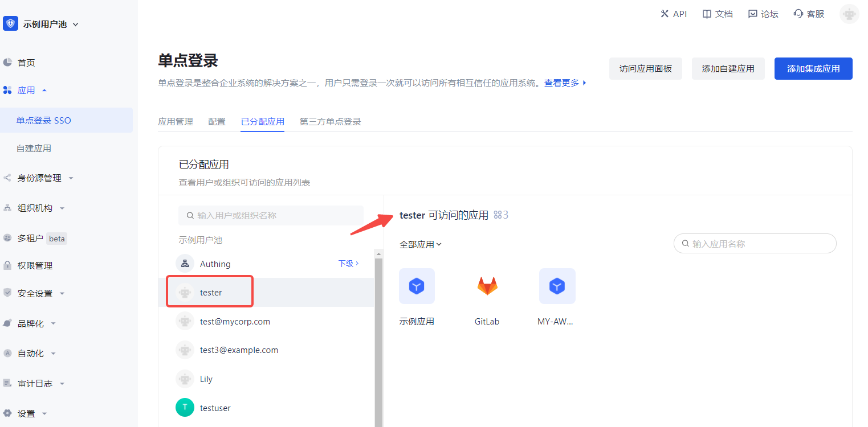This screenshot has height=427, width=868.
Task: Expand the 示例用户池 user pool switcher
Action: [50, 24]
